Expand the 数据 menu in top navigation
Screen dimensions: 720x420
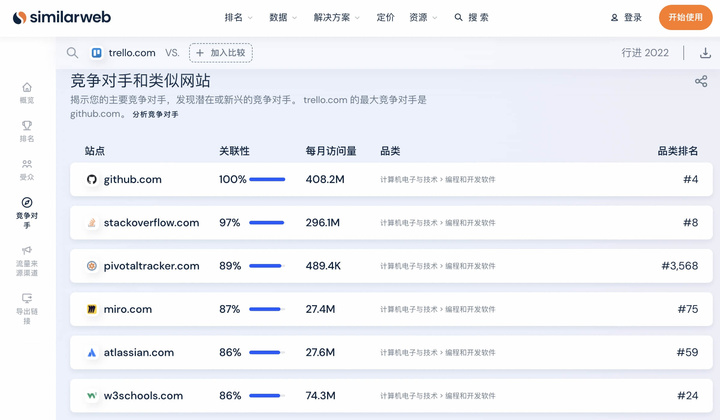click(x=283, y=17)
